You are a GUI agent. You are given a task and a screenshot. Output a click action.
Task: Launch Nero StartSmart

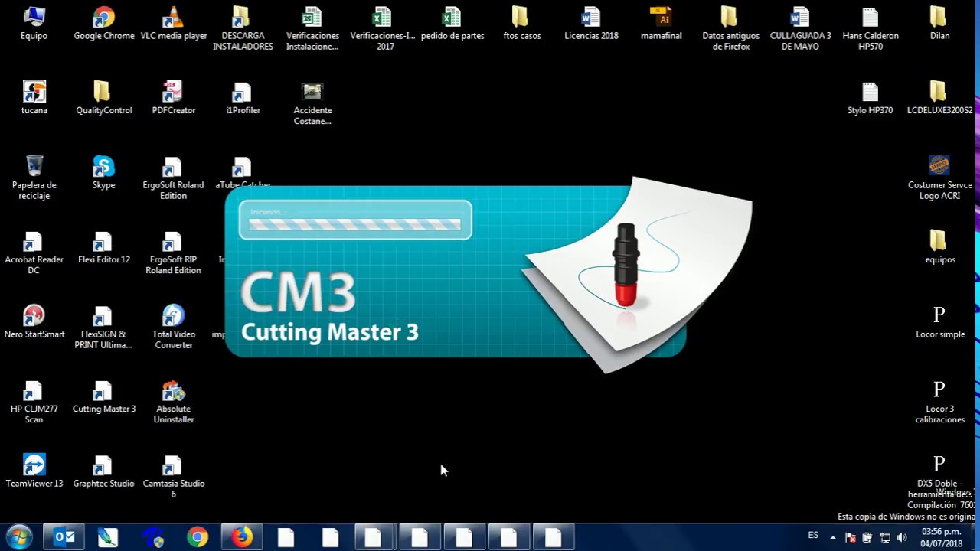pyautogui.click(x=34, y=321)
